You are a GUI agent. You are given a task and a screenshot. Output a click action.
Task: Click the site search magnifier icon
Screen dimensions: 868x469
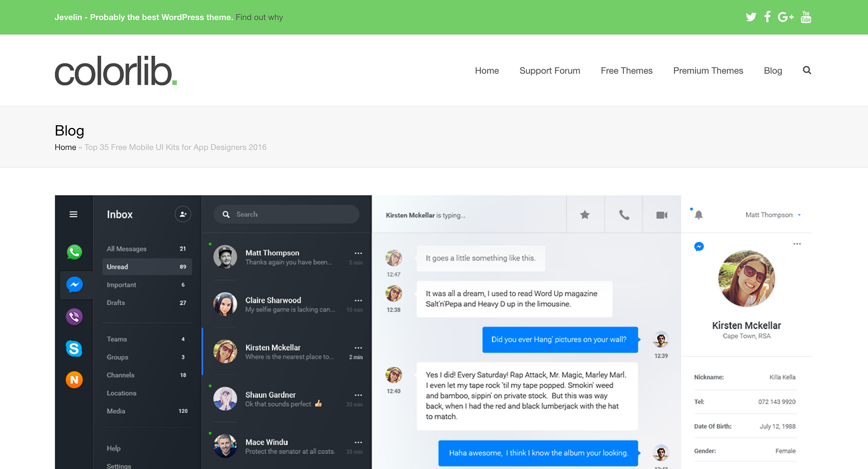coord(807,70)
